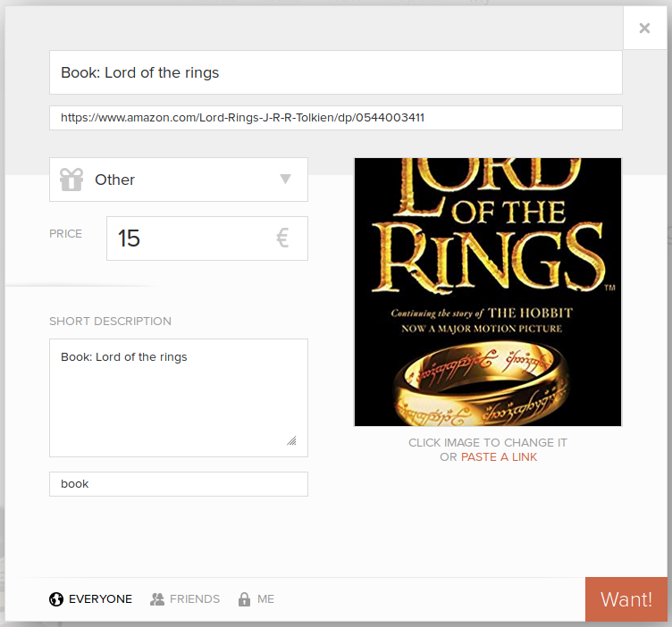Click the padlock icon beside Me
The height and width of the screenshot is (627, 672).
coord(244,599)
